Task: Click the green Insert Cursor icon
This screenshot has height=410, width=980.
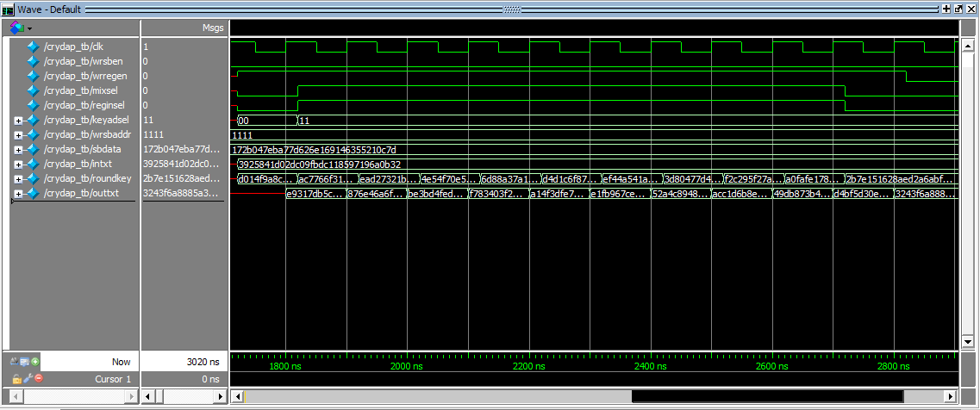Action: click(x=35, y=362)
